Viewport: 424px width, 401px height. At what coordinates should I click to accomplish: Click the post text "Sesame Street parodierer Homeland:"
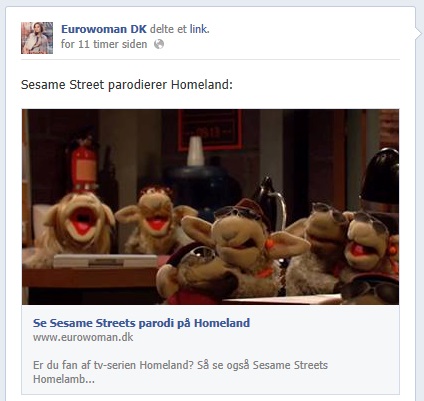[127, 85]
